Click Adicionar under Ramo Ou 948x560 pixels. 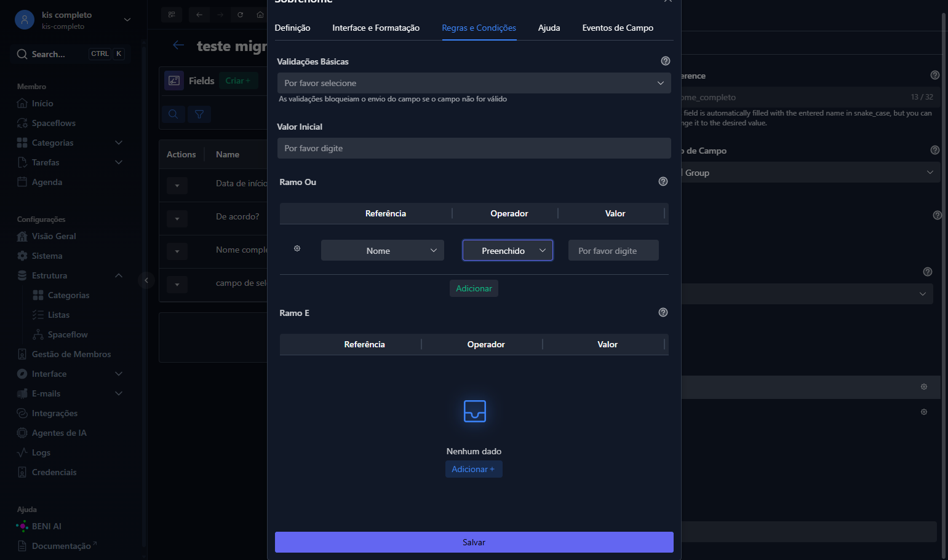click(474, 288)
